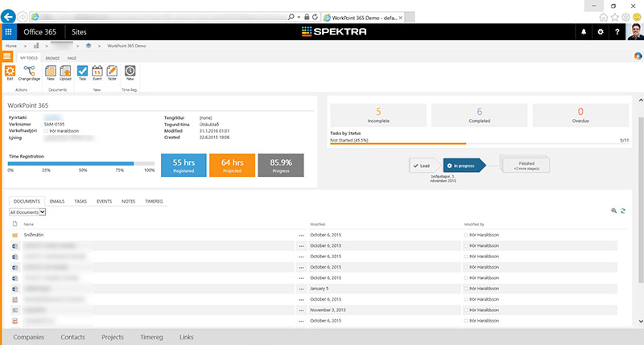Select the DOCUMENTS tab
Image resolution: width=644 pixels, height=345 pixels.
27,201
